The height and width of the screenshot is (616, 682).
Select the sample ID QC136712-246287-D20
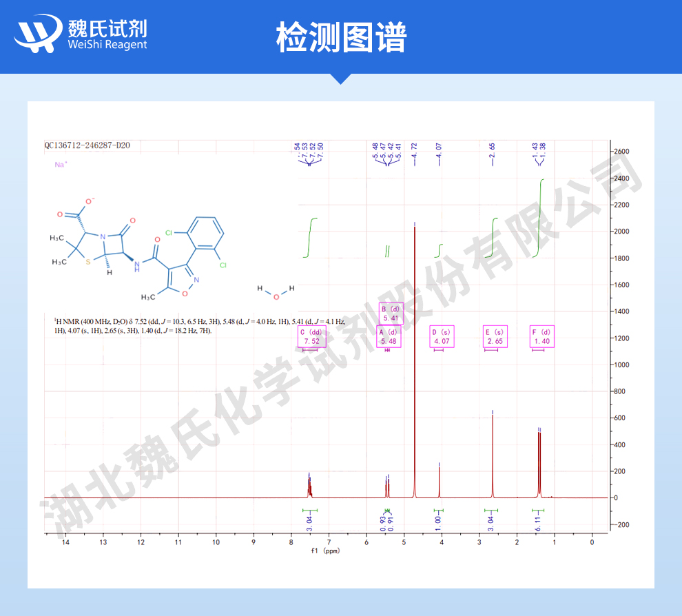point(87,145)
